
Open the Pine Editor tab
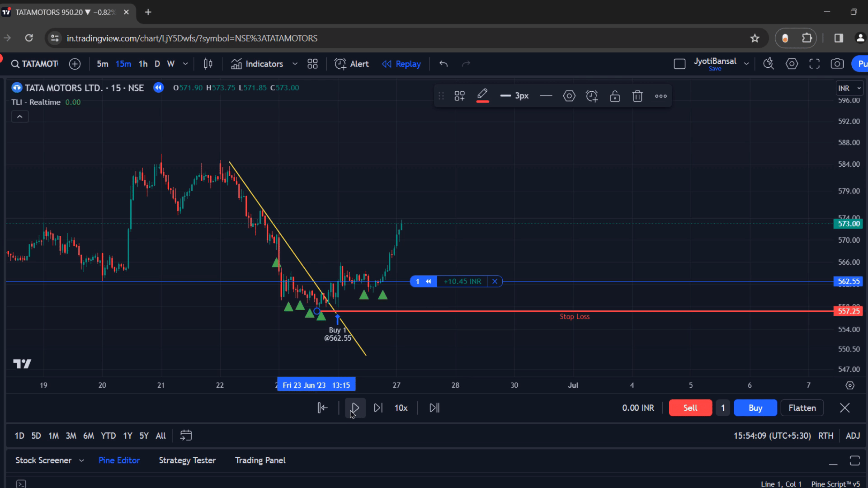[x=119, y=460]
